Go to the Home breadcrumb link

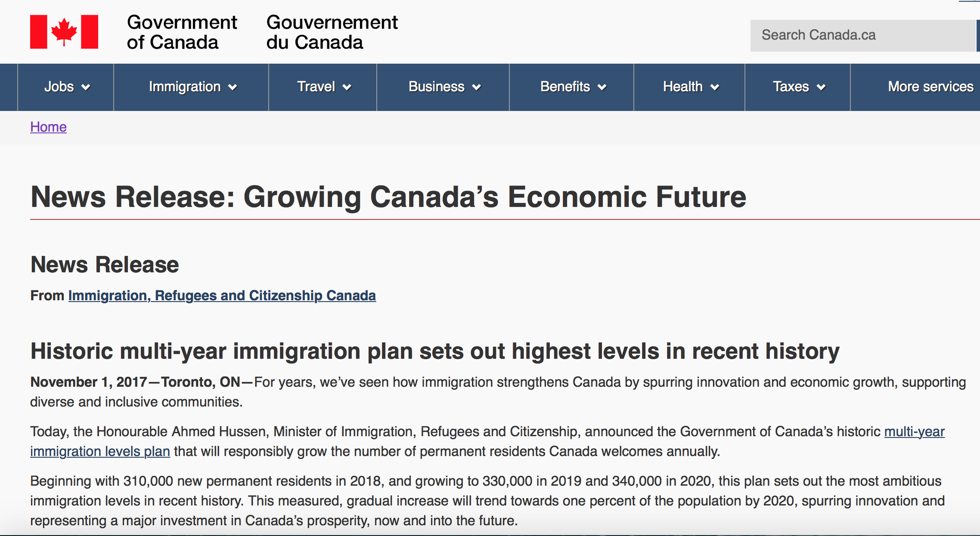(x=48, y=127)
